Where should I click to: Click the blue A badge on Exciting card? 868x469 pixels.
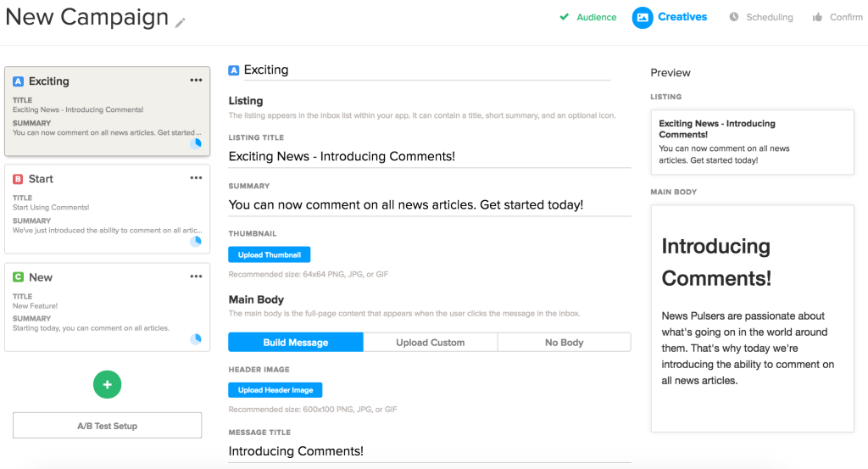point(19,81)
